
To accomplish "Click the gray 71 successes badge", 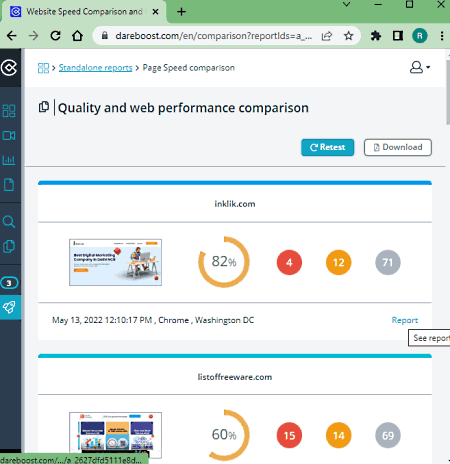I will 388,262.
